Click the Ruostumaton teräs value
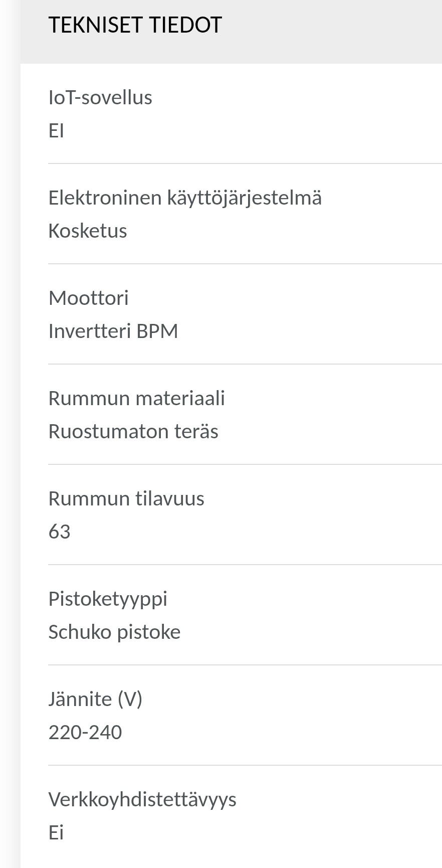Image resolution: width=442 pixels, height=868 pixels. pyautogui.click(x=133, y=431)
